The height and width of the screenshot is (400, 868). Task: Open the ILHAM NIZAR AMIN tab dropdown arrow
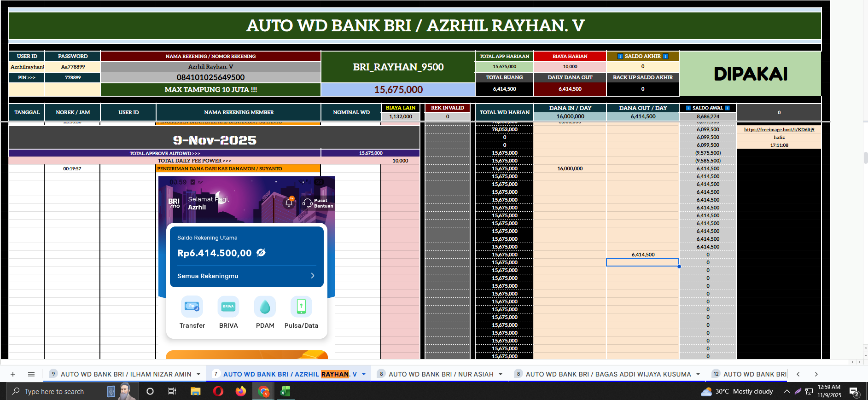pyautogui.click(x=198, y=374)
